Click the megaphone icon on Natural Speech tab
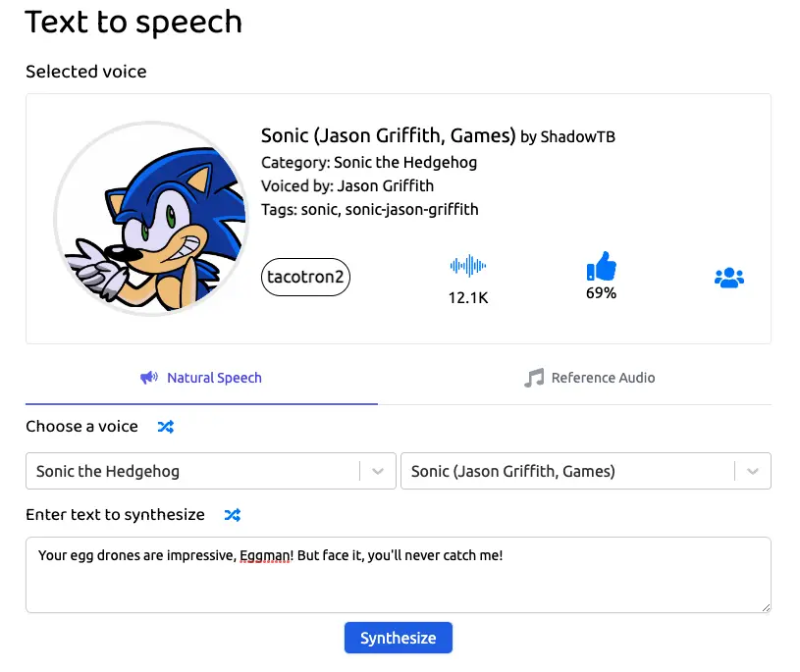Image resolution: width=800 pixels, height=672 pixels. click(149, 378)
